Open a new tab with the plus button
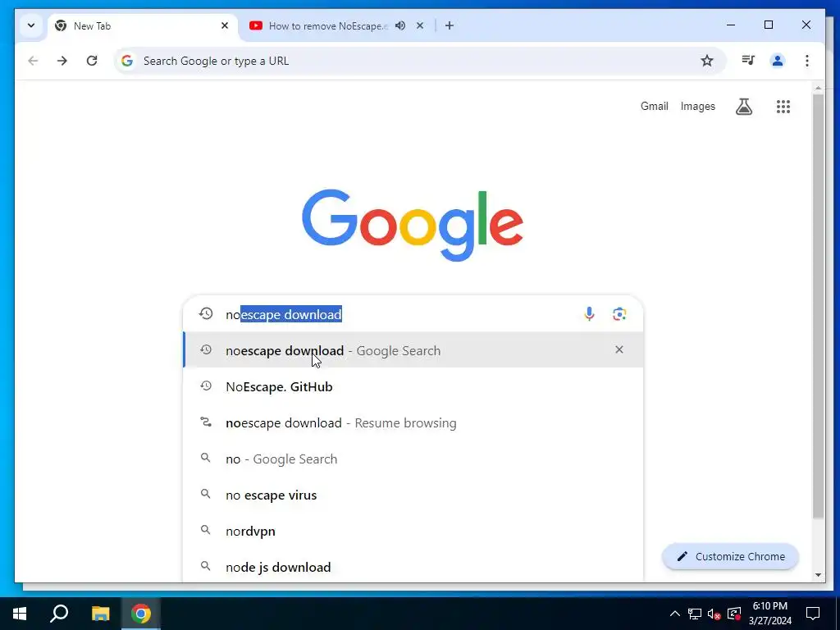 click(449, 25)
